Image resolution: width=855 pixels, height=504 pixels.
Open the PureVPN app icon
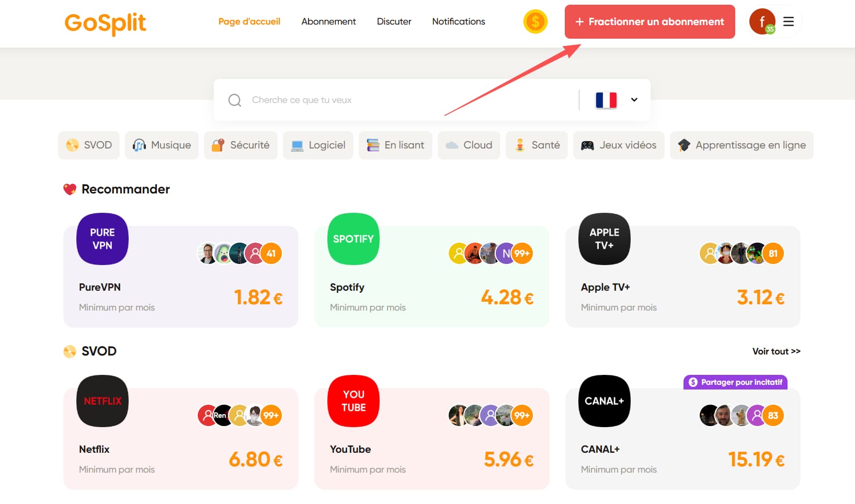tap(102, 239)
